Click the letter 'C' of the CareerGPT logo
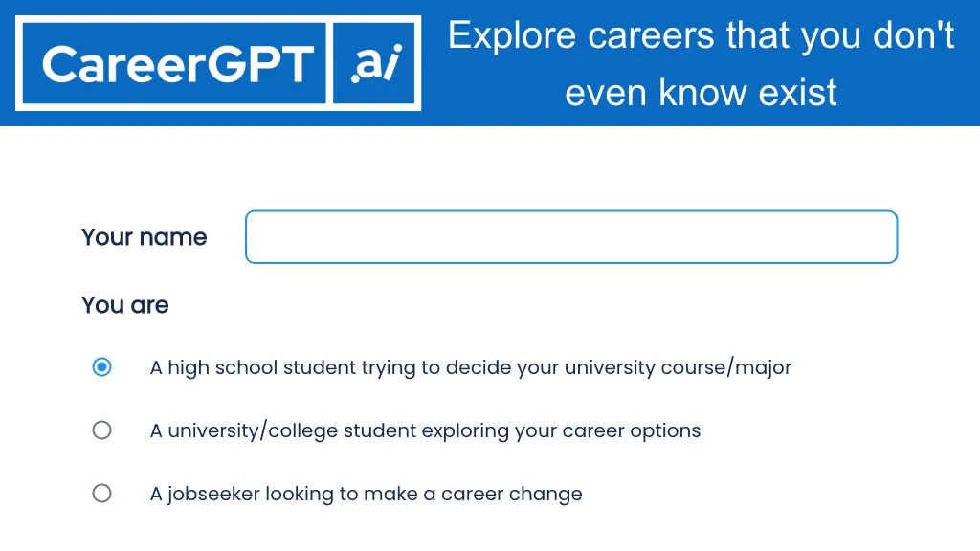980x551 pixels. (x=59, y=64)
